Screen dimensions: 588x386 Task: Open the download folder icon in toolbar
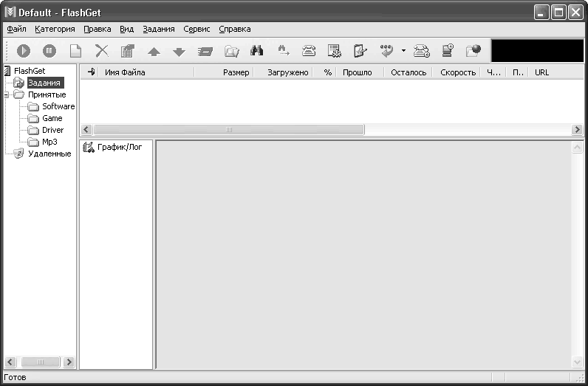point(231,51)
